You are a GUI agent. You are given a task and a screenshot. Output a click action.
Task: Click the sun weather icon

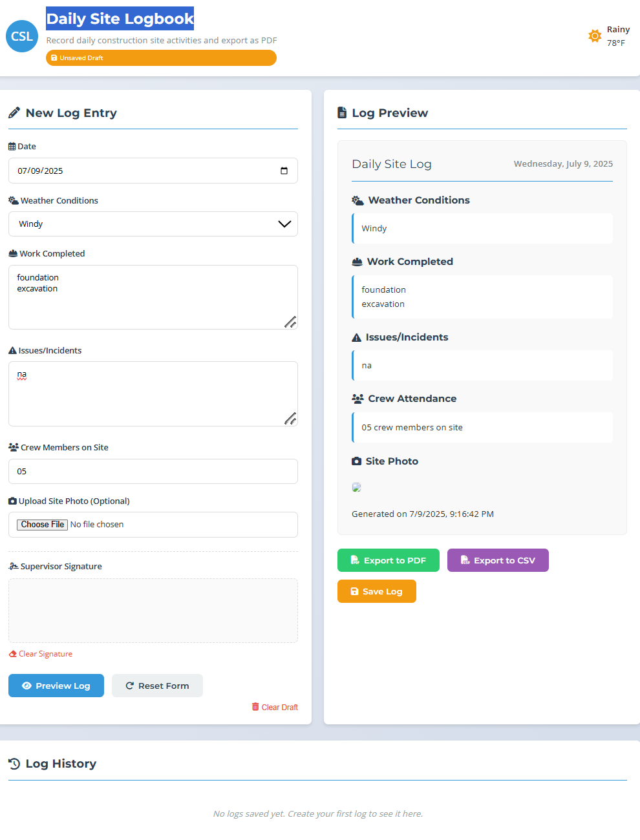[x=595, y=36]
